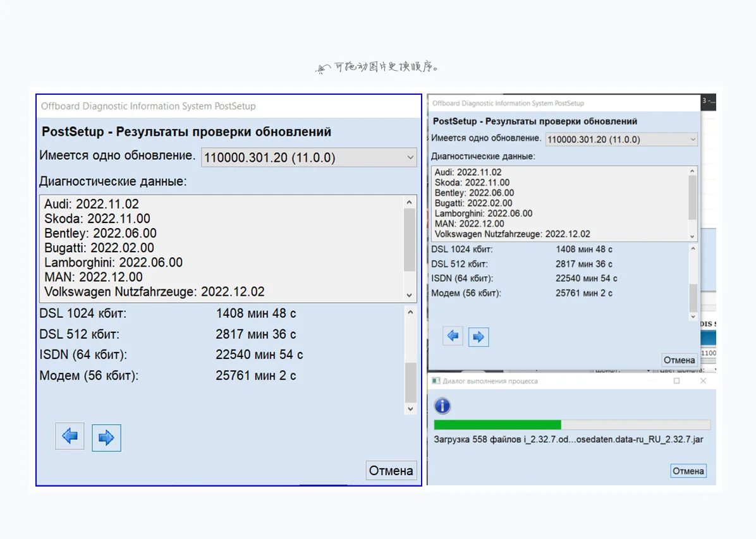Select "Skoda: 2022.11.00" in the small right list
The width and height of the screenshot is (756, 539).
point(472,183)
